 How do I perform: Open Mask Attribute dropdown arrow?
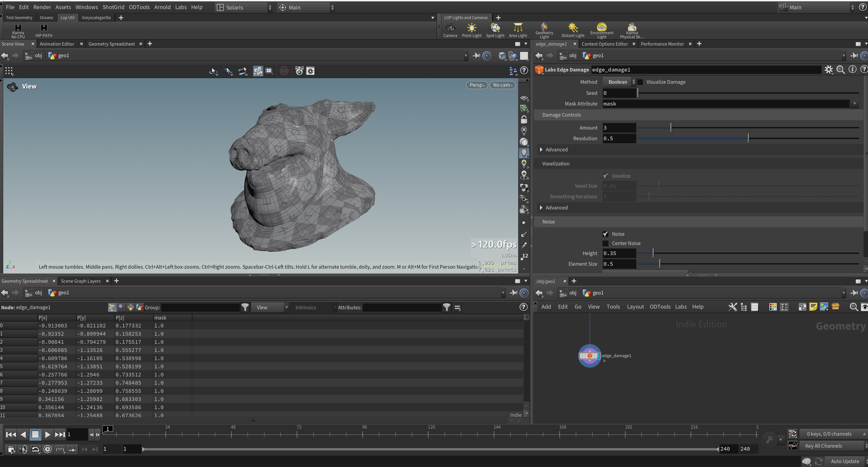(x=855, y=104)
